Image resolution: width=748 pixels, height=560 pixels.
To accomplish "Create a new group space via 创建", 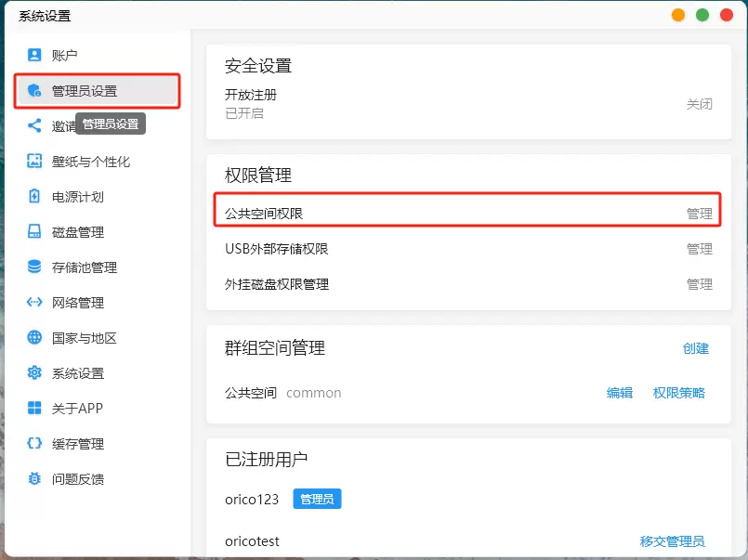I will [696, 348].
